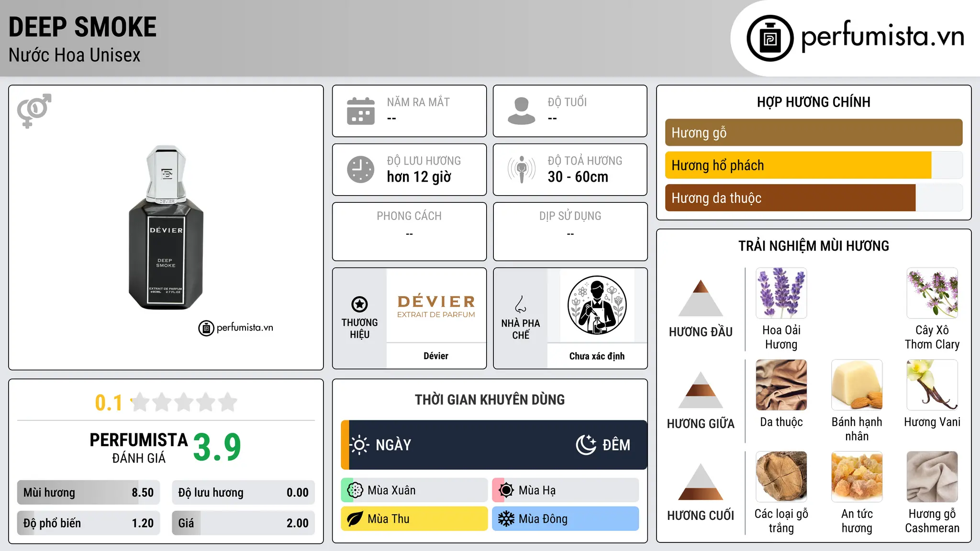980x551 pixels.
Task: Click the Hương hổ phách accord bar
Action: click(x=814, y=165)
